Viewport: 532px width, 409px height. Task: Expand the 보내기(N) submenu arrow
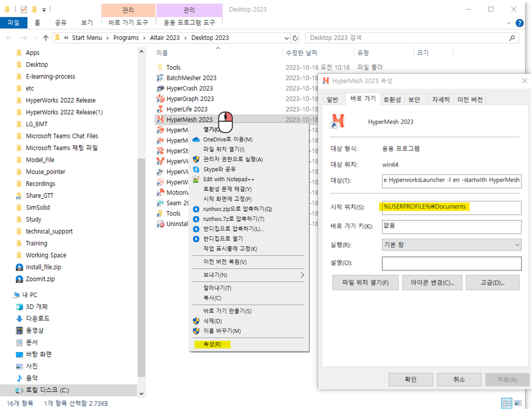pos(302,275)
